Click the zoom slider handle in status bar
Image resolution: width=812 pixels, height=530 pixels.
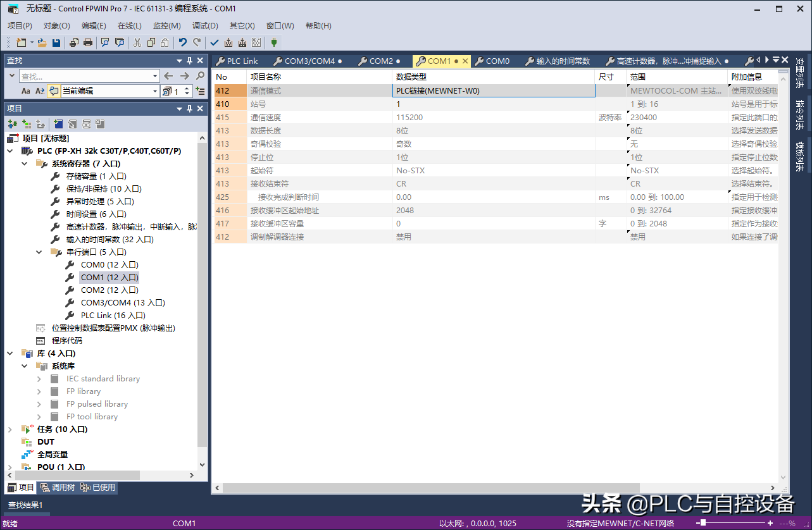click(x=703, y=523)
